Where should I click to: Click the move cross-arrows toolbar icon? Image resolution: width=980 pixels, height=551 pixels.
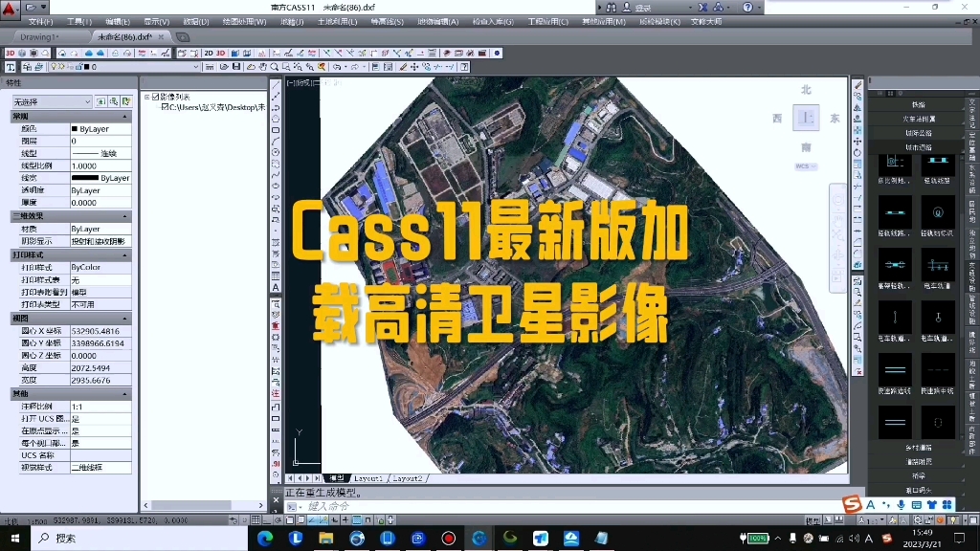pyautogui.click(x=414, y=67)
